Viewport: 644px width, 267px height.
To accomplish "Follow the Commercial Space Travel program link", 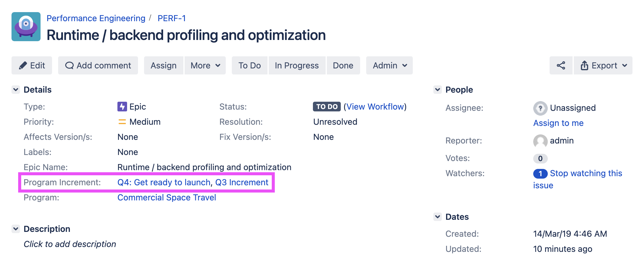I will (166, 197).
